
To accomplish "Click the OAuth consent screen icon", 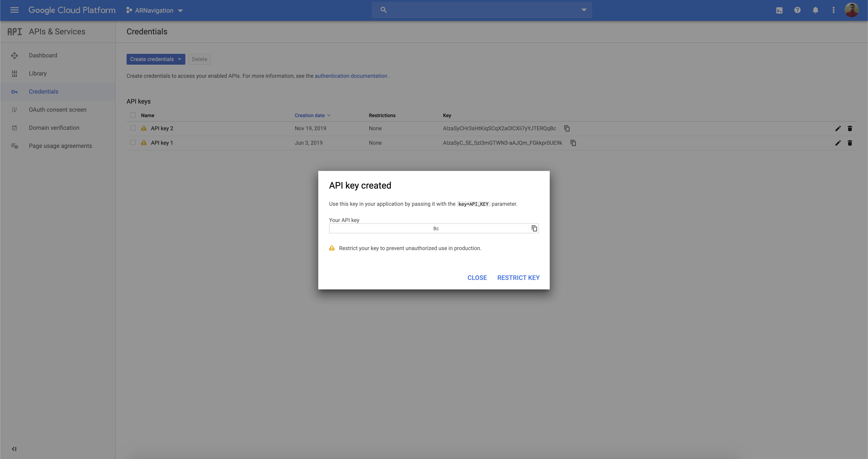I will tap(14, 110).
